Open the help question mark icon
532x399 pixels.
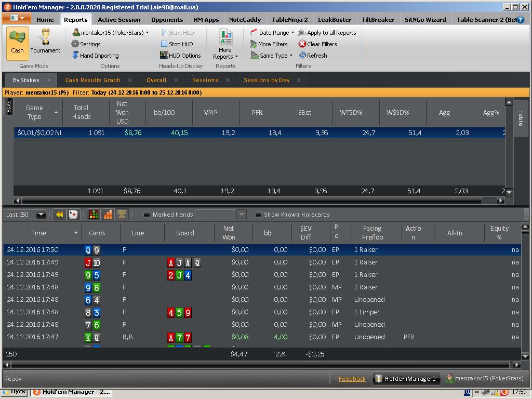(x=520, y=20)
